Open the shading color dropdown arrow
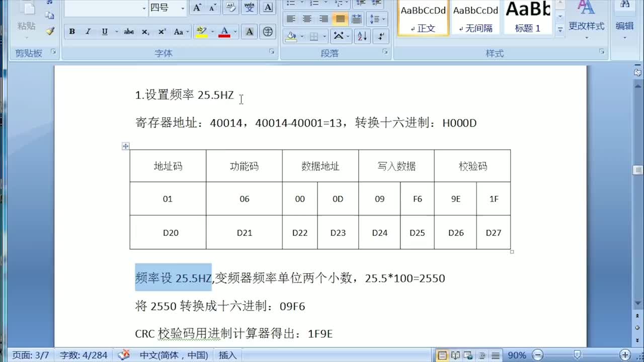 click(x=301, y=36)
